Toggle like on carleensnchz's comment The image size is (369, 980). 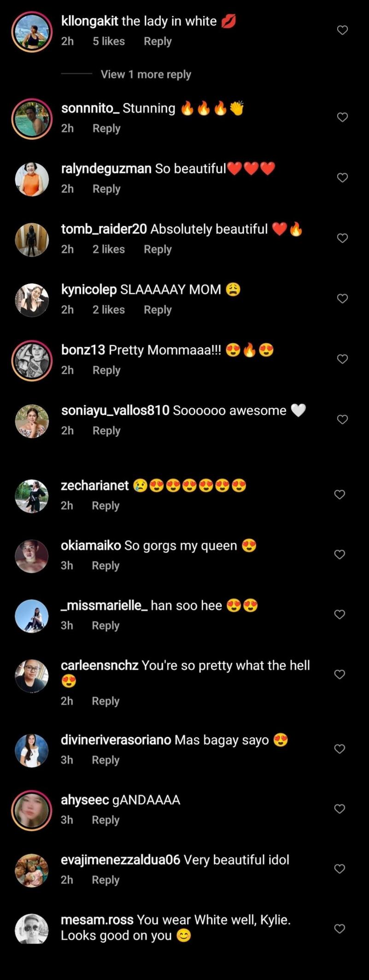(x=340, y=675)
